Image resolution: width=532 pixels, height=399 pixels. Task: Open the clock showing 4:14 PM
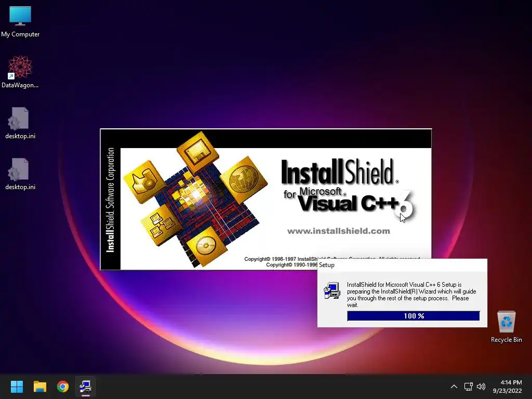(x=507, y=387)
